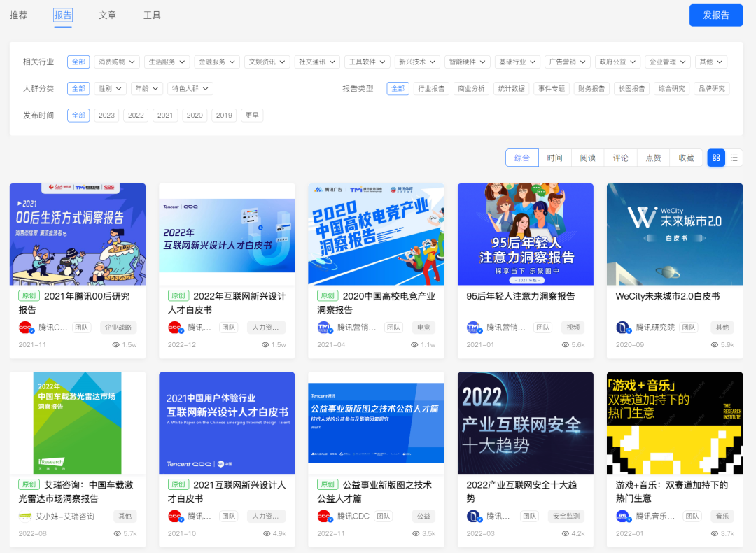Screen dimensions: 756x553
Task: Sort reports by 收藏
Action: [686, 157]
